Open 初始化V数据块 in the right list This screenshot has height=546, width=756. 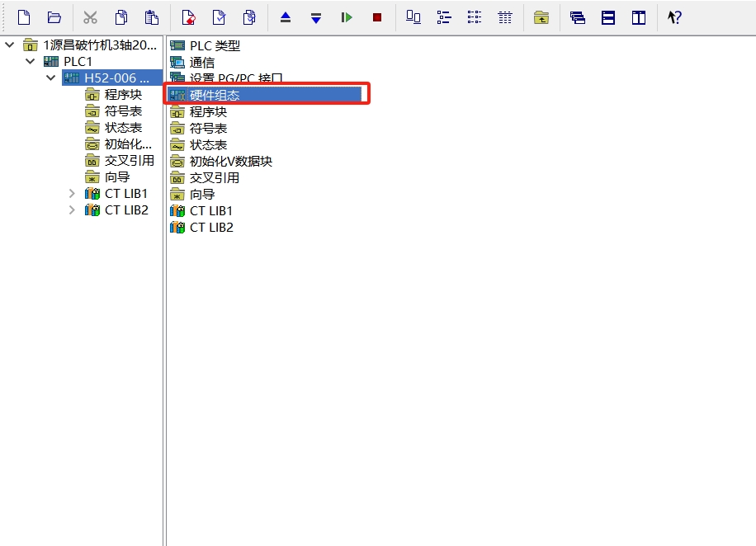coord(230,162)
